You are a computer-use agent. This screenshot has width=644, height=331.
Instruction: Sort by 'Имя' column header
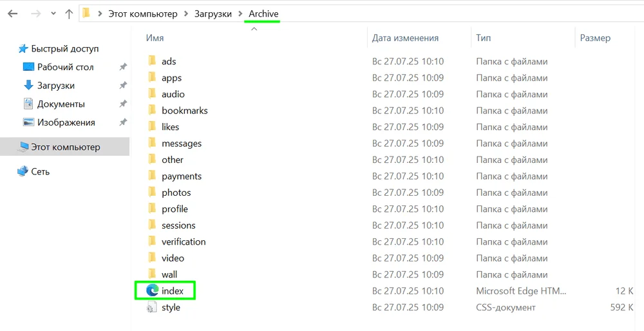155,38
